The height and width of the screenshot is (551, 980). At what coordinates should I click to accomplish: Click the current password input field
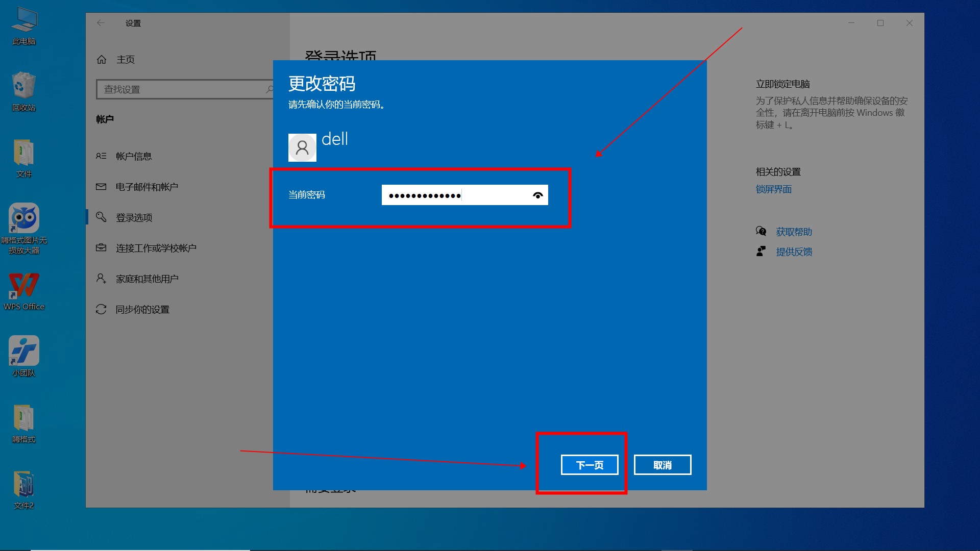point(454,195)
